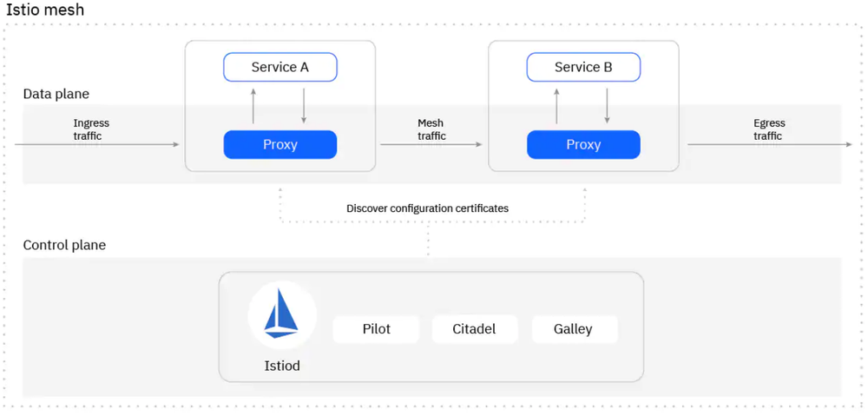Select the Pilot component
The width and height of the screenshot is (868, 416).
[x=377, y=329]
